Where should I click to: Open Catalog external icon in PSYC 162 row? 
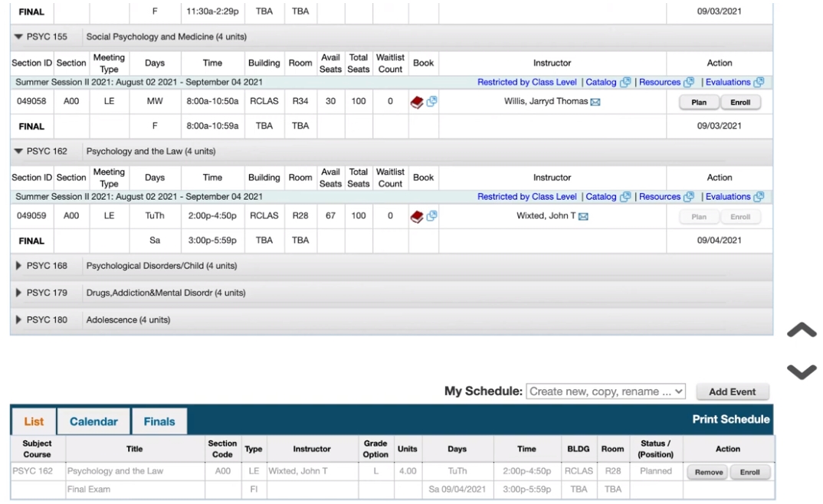pos(625,197)
